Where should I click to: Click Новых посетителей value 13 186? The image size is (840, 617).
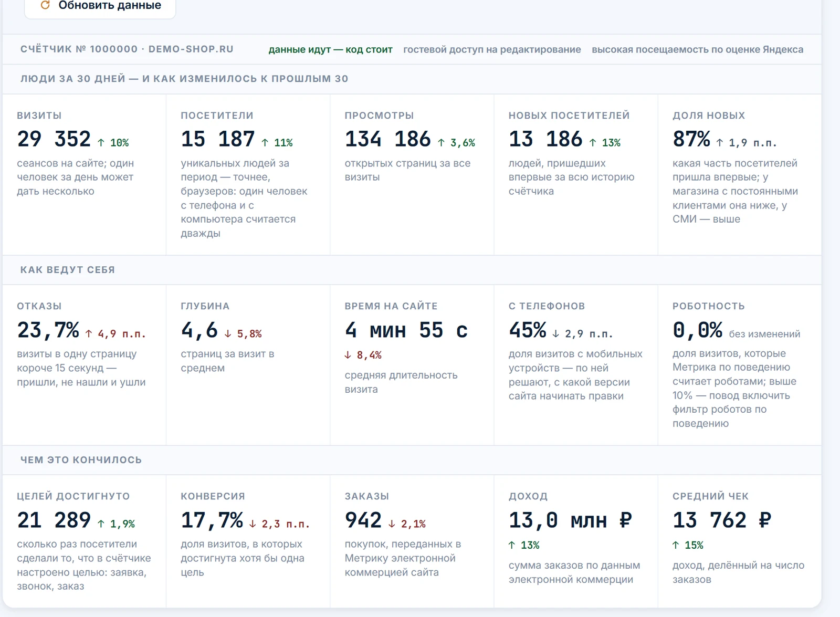point(545,139)
